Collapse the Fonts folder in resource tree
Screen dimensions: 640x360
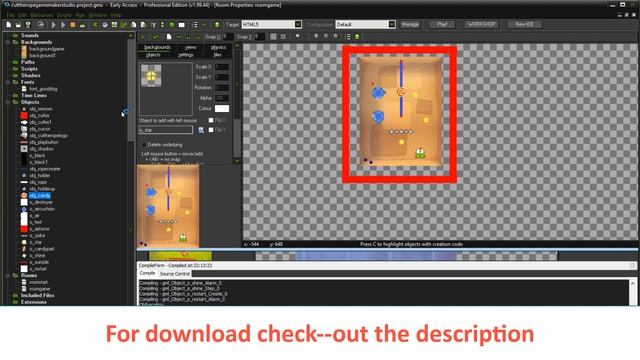tap(7, 82)
